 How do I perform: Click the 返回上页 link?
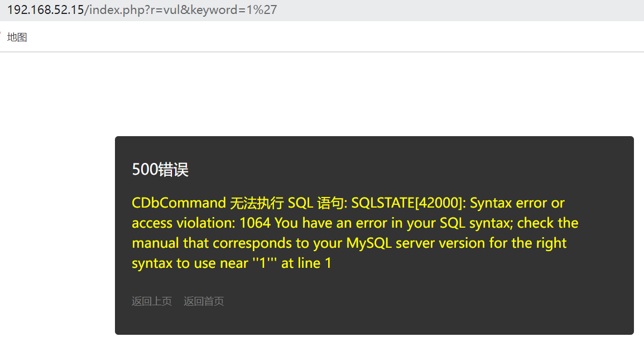pos(152,301)
